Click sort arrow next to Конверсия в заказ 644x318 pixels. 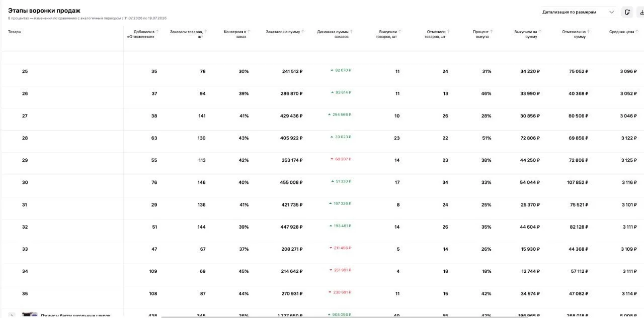coord(249,32)
